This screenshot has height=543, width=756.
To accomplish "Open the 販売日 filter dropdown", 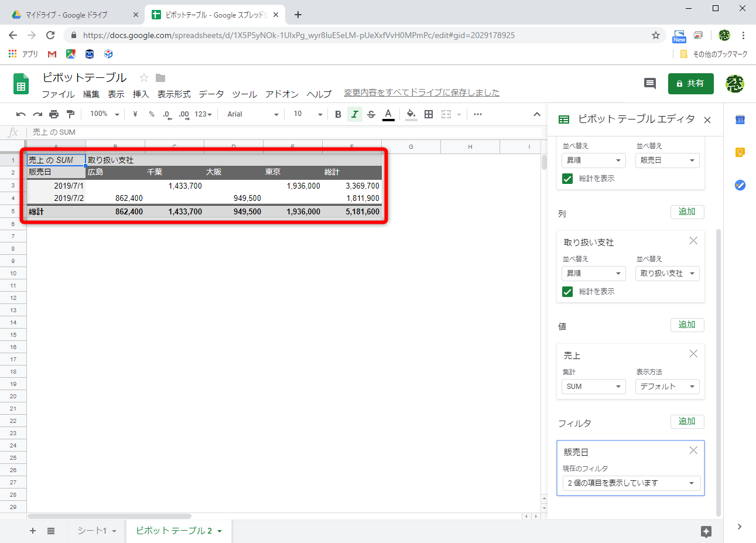I will coord(631,483).
